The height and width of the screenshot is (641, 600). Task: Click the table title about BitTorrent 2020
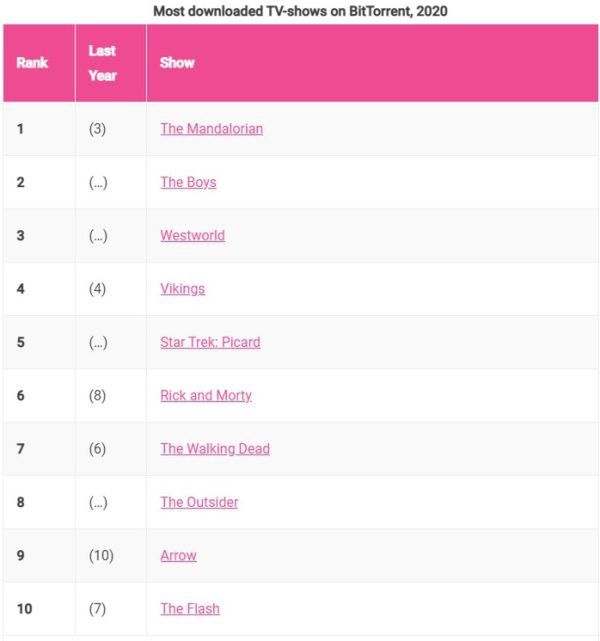[300, 11]
